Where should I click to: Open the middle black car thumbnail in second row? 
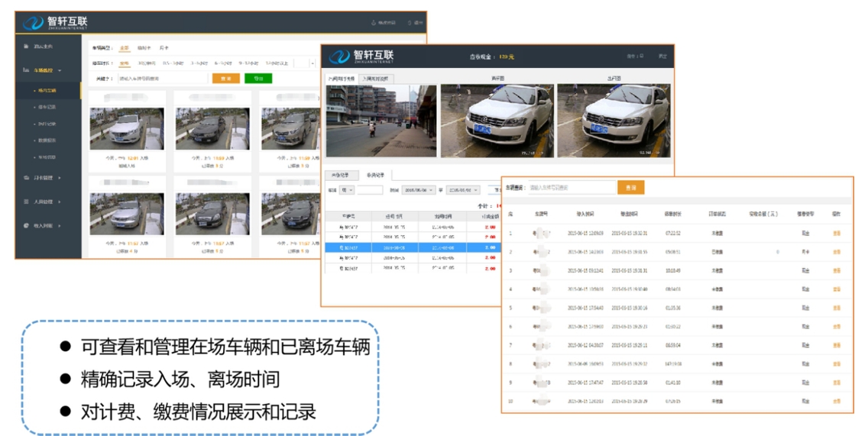(x=212, y=214)
